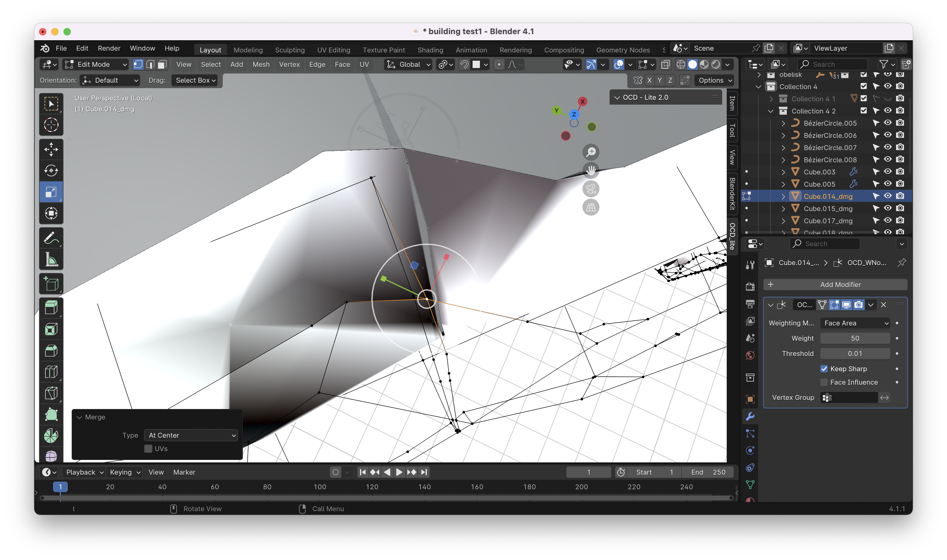
Task: Open the Mesh menu
Action: [261, 65]
